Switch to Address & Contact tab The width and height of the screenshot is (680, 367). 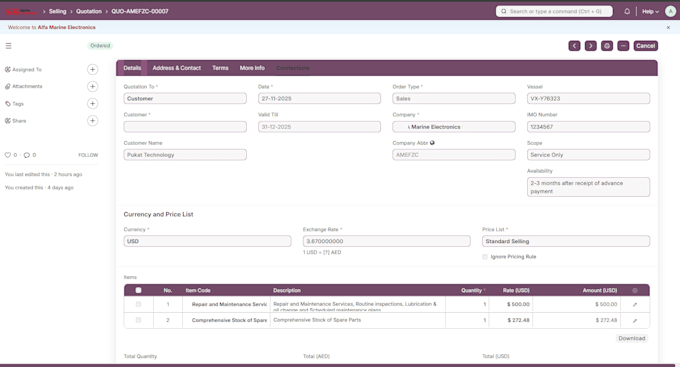click(177, 68)
